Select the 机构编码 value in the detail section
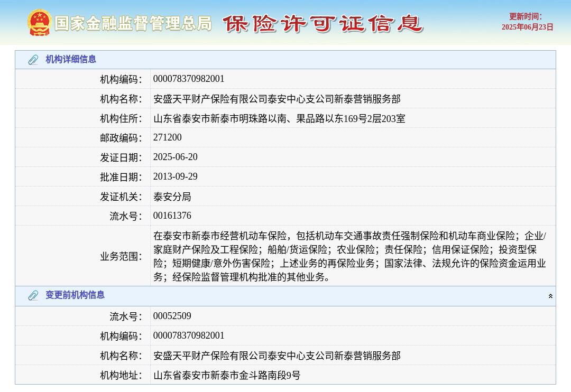 189,79
